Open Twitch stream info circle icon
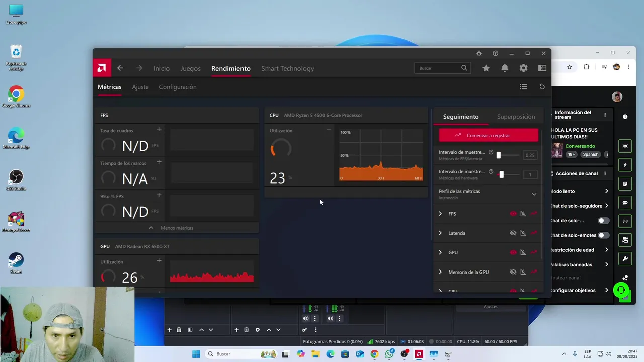Viewport: 644px width, 362px height. click(x=625, y=117)
